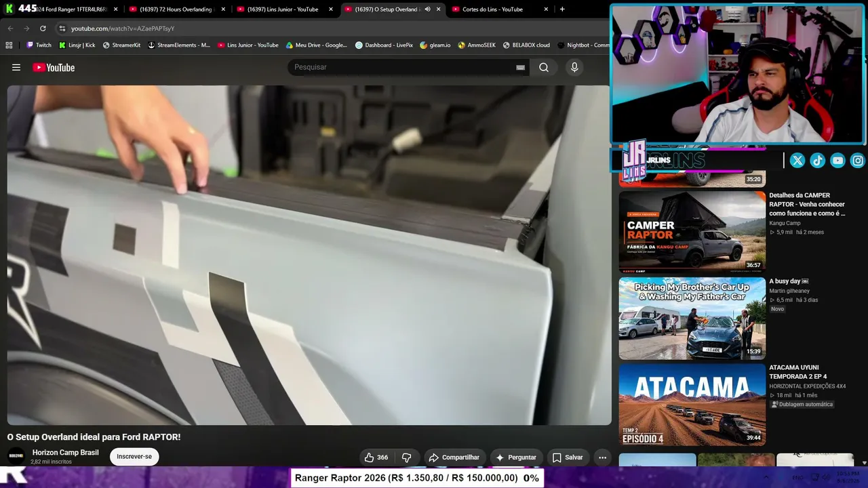Go back to the previous page

point(10,28)
